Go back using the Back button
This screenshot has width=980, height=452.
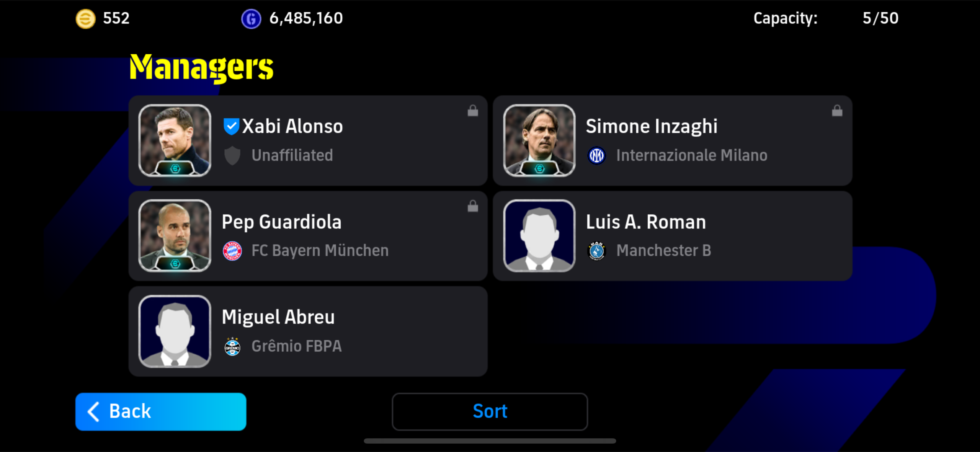[161, 411]
